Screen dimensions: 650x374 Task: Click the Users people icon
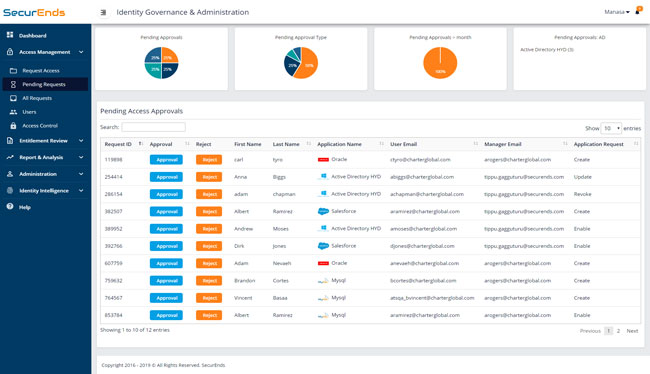tap(13, 112)
